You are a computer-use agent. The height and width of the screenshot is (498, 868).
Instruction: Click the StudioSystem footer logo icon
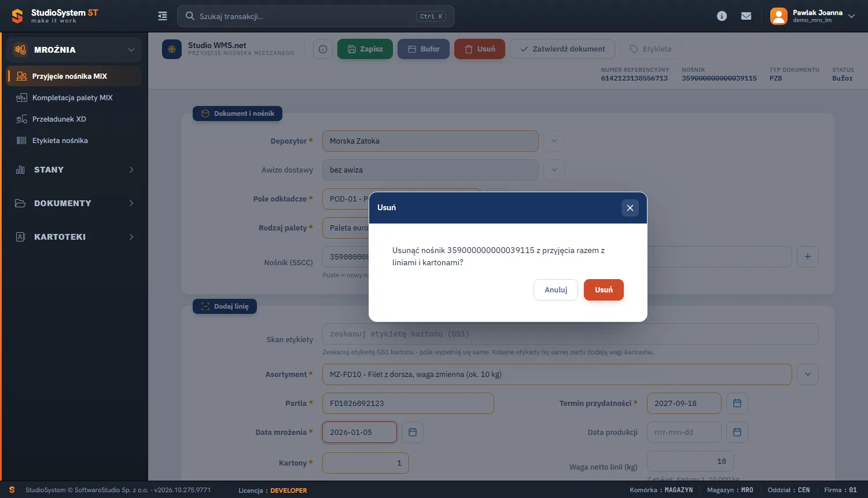coord(12,490)
